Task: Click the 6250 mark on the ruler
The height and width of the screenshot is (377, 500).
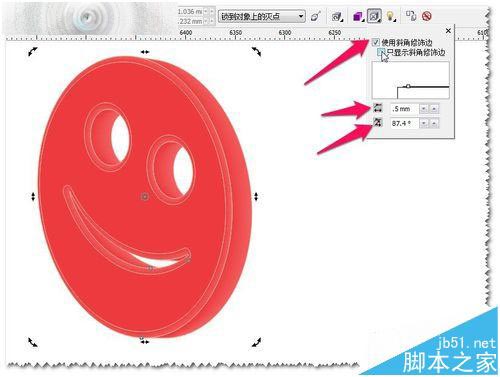Action: click(x=335, y=33)
